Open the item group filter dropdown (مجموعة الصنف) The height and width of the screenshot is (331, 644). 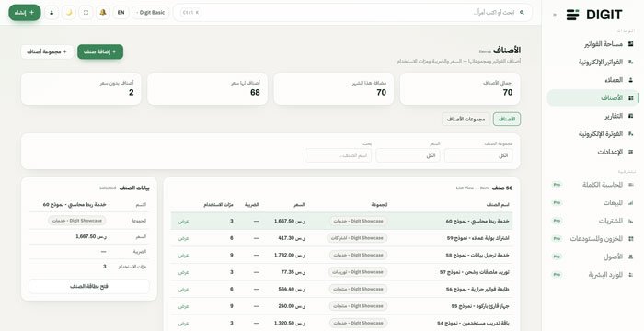pyautogui.click(x=478, y=155)
